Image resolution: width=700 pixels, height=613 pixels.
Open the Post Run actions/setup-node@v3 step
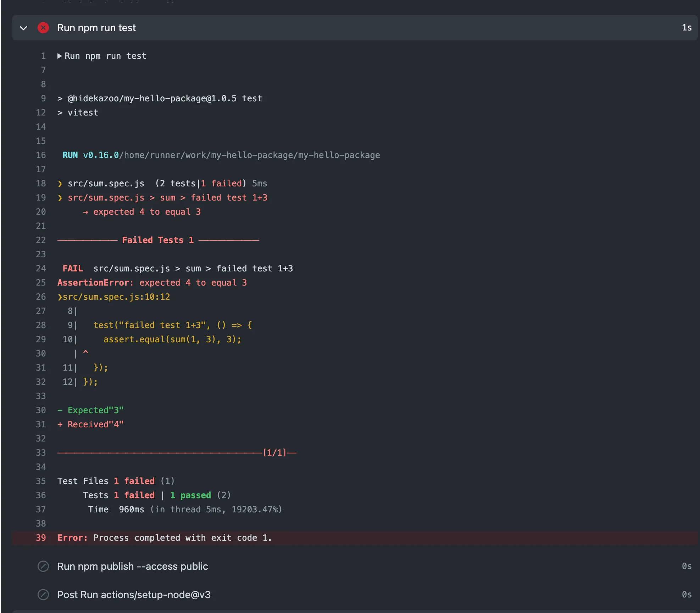pos(134,595)
